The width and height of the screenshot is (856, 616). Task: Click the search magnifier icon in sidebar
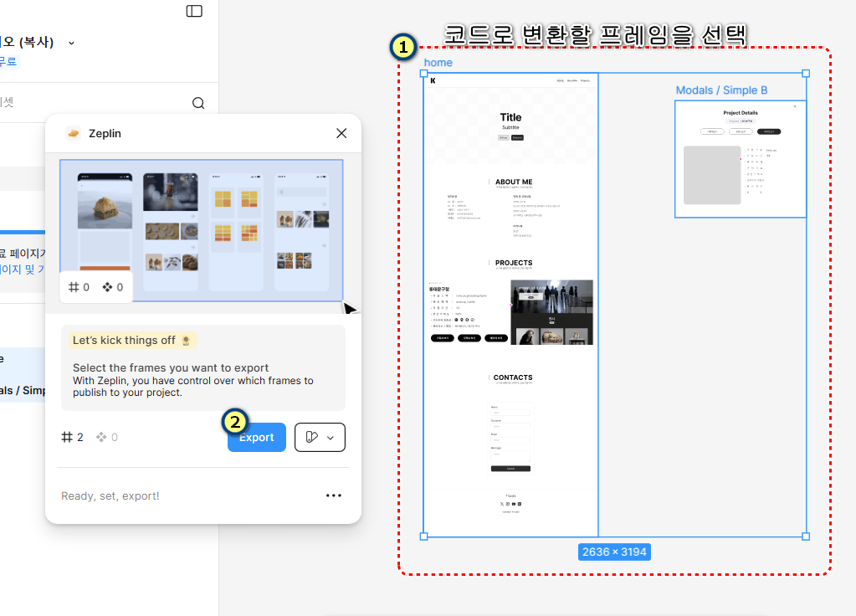tap(198, 103)
